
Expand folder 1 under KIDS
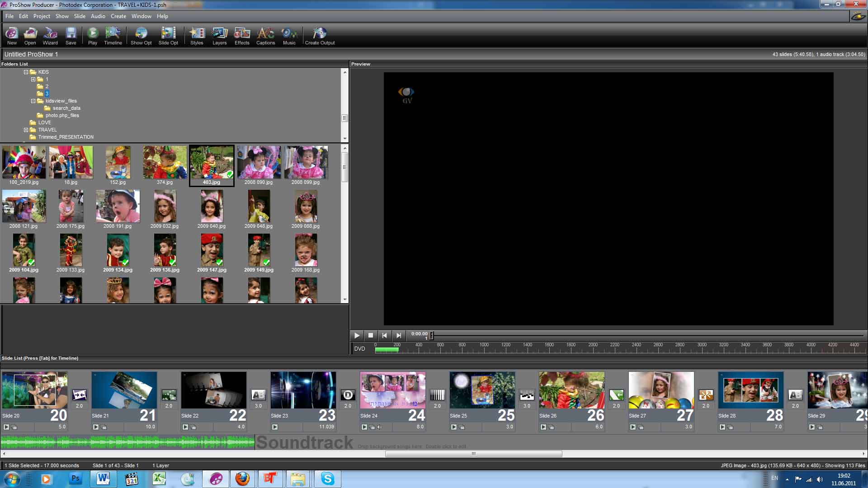(33, 79)
